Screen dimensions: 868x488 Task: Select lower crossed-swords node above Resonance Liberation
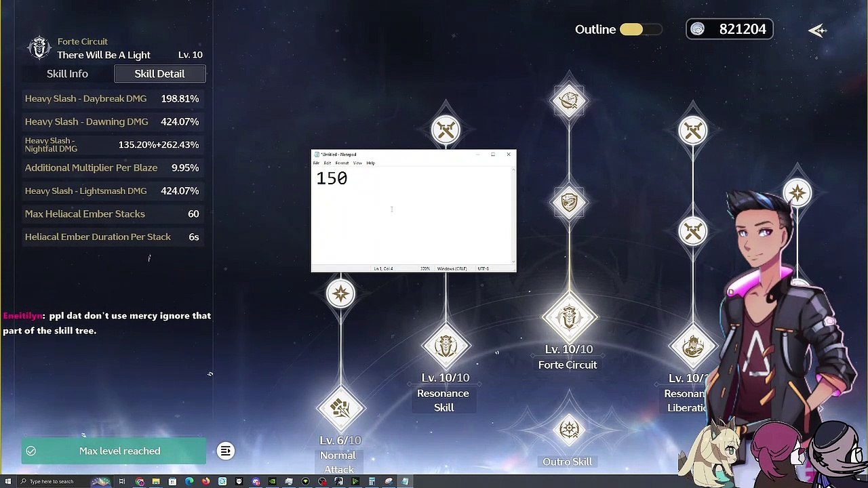(692, 232)
